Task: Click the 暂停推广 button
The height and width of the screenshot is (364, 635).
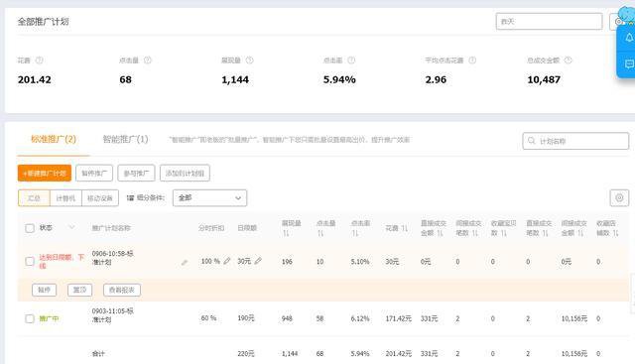Action: 94,174
